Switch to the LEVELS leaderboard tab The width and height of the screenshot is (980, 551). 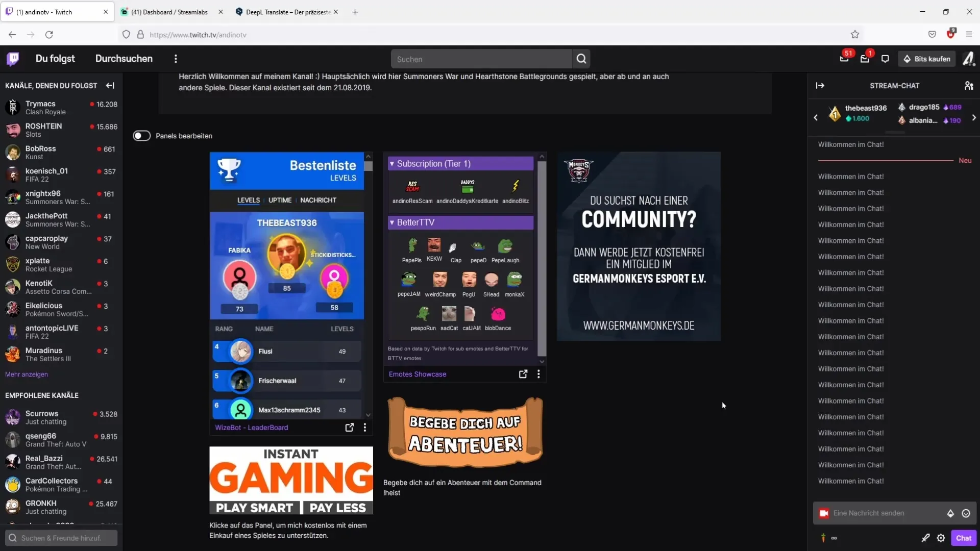(249, 200)
